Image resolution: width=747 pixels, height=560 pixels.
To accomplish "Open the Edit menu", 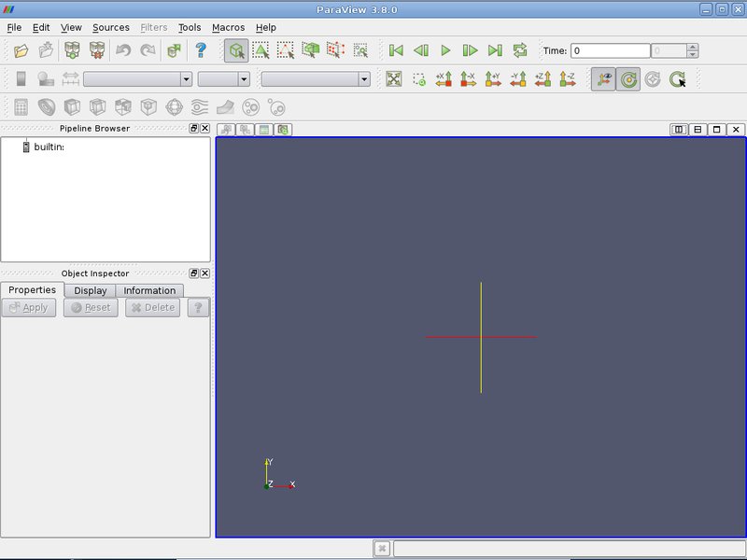I will tap(41, 28).
